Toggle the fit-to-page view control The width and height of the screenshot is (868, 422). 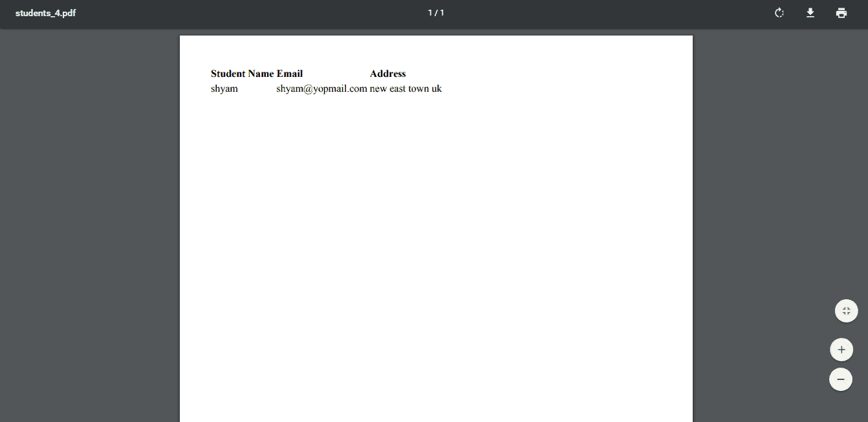846,310
